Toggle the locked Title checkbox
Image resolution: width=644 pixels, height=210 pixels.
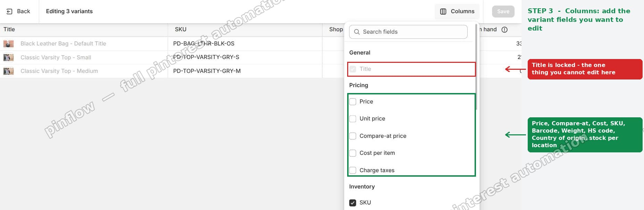point(353,69)
